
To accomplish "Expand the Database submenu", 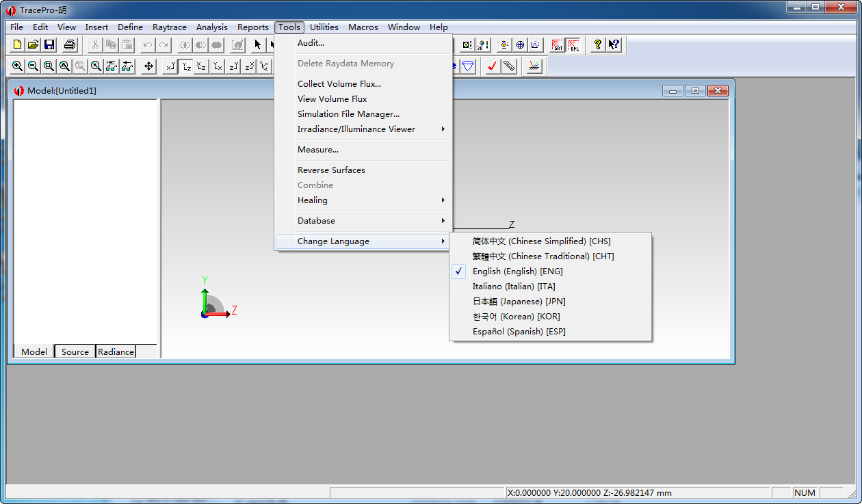I will pyautogui.click(x=363, y=221).
